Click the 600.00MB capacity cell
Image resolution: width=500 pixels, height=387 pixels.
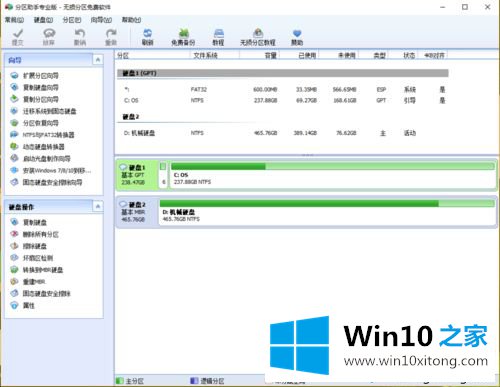point(265,89)
